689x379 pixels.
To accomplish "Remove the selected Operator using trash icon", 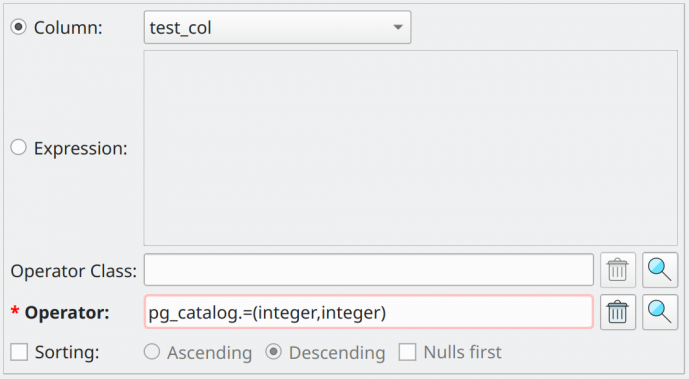I will 617,312.
